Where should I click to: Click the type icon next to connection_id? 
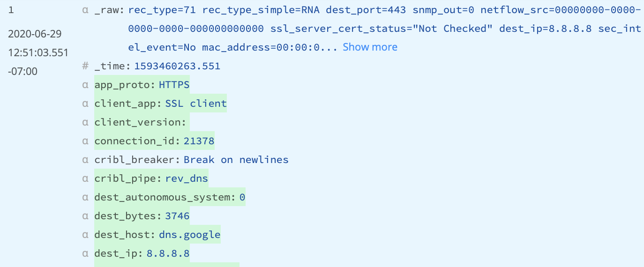pyautogui.click(x=85, y=141)
